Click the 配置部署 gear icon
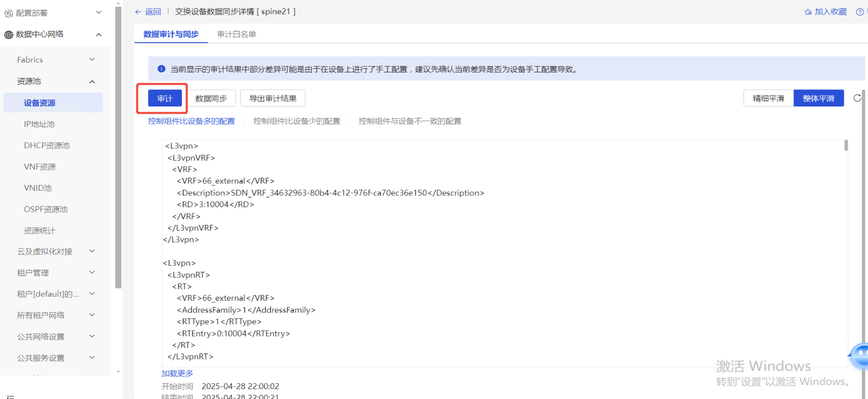This screenshot has height=399, width=868. (x=9, y=13)
